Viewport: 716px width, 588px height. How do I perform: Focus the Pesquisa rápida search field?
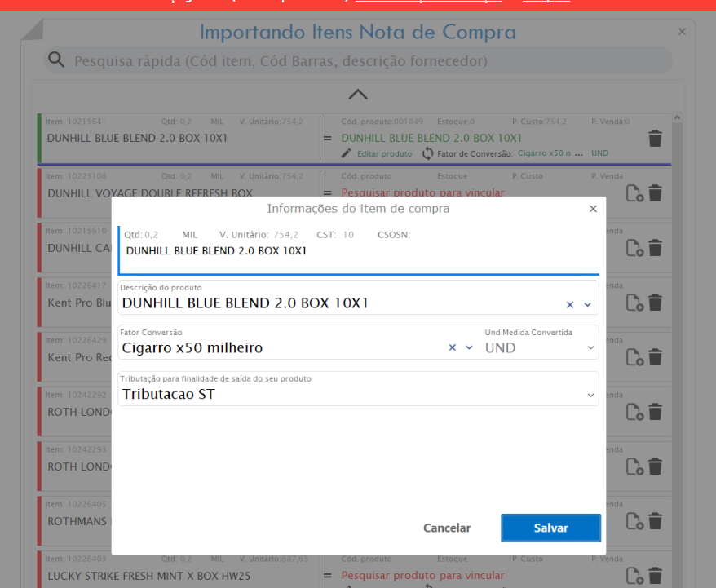coord(358,60)
